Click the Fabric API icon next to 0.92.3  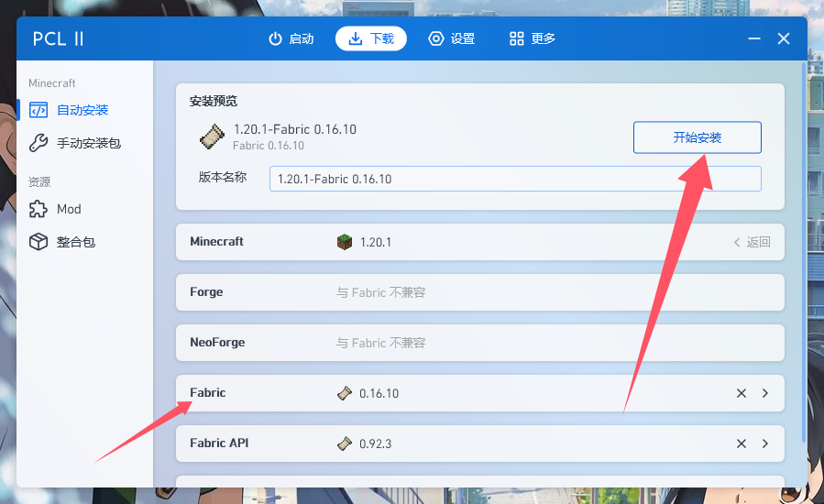pos(345,444)
